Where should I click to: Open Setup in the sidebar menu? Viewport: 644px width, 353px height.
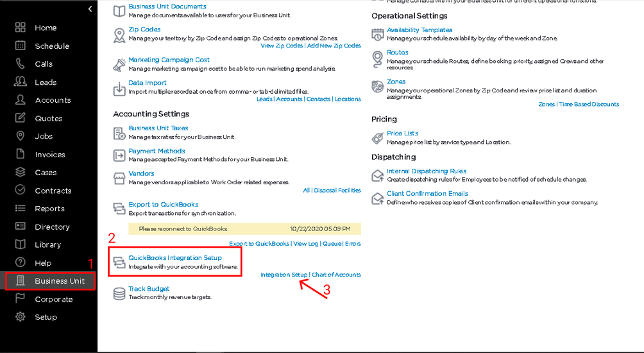click(x=46, y=317)
